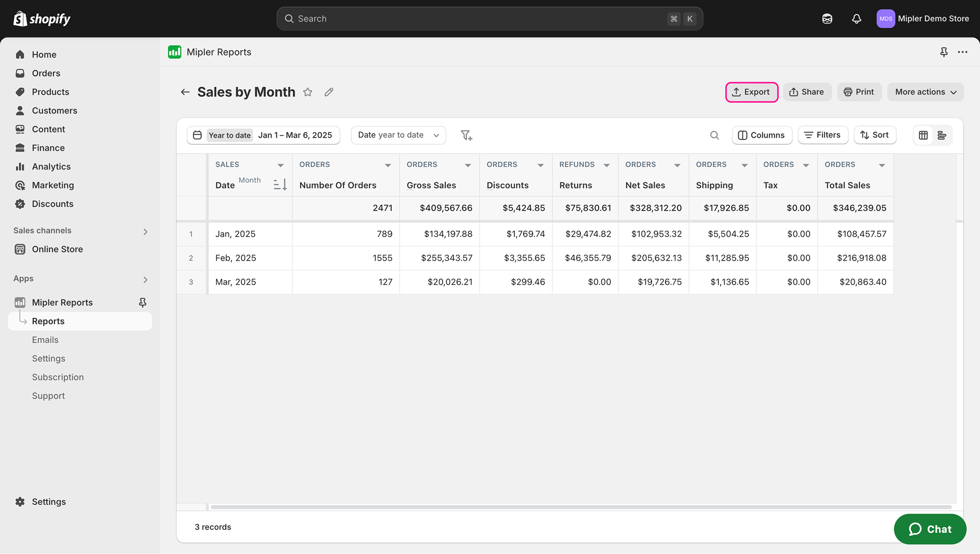Switch to the bar chart view toggle

942,135
